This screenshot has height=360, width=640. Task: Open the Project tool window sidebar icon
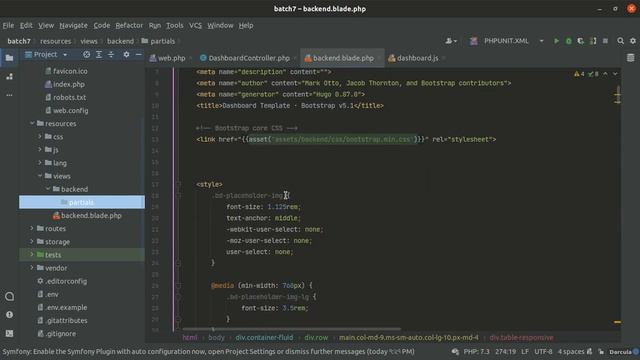coord(9,58)
